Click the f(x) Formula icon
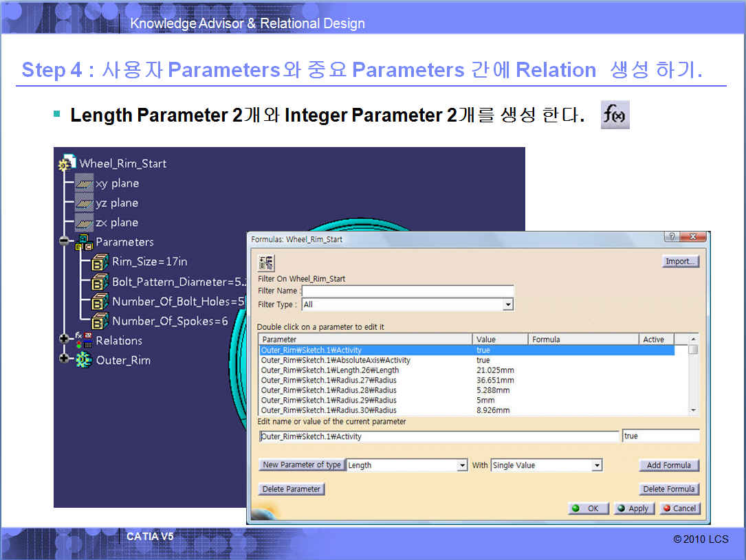The height and width of the screenshot is (560, 746). click(615, 115)
